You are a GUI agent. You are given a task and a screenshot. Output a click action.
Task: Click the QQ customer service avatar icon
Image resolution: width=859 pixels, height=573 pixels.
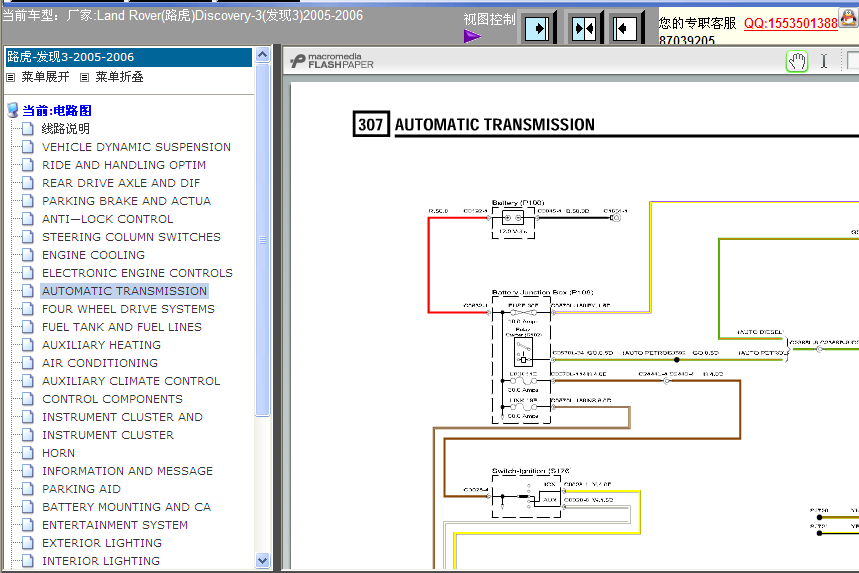pyautogui.click(x=849, y=19)
